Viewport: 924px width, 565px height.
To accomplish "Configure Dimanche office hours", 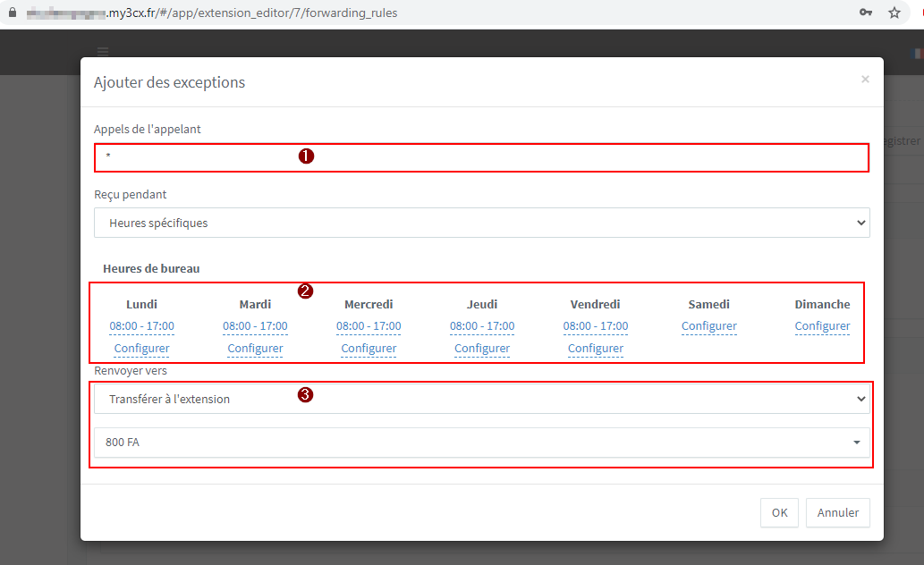I will tap(822, 326).
